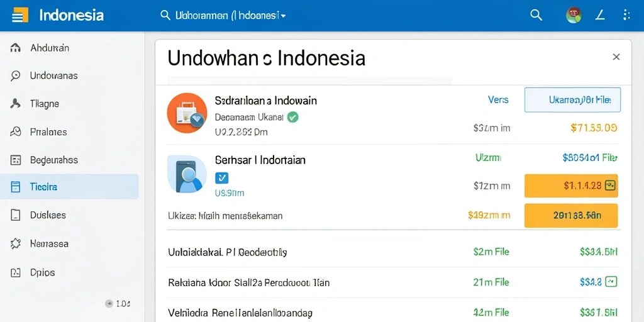Click the Deoanaam Ukanai label
Image resolution: width=644 pixels, height=322 pixels.
(249, 118)
